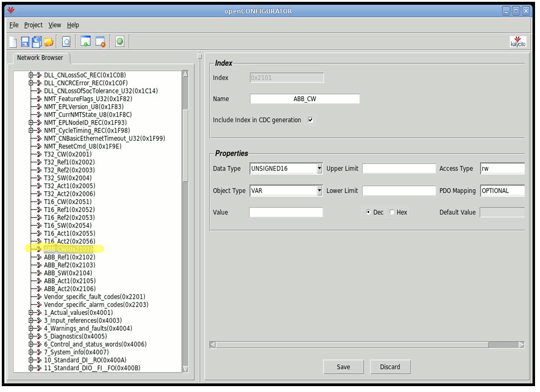Expand the NMT_EPLNodeID_REC(0x1F93) node
Viewport: 540px width, 392px height.
[x=31, y=122]
